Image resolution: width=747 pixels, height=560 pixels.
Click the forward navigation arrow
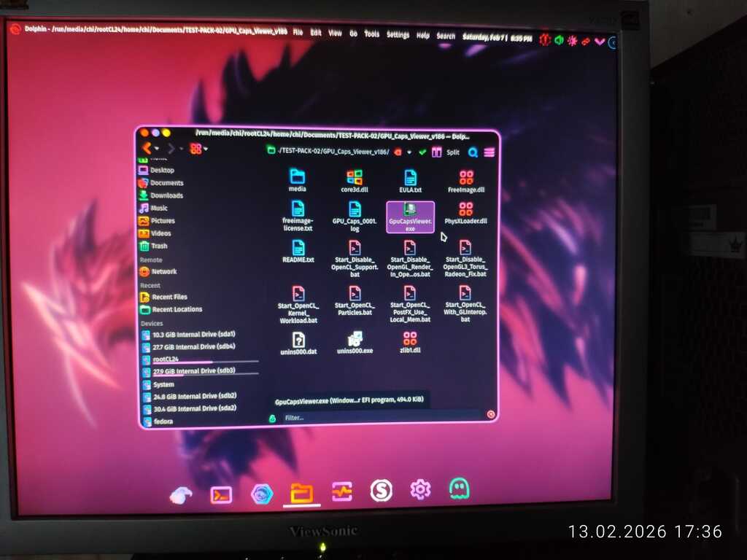(x=171, y=149)
